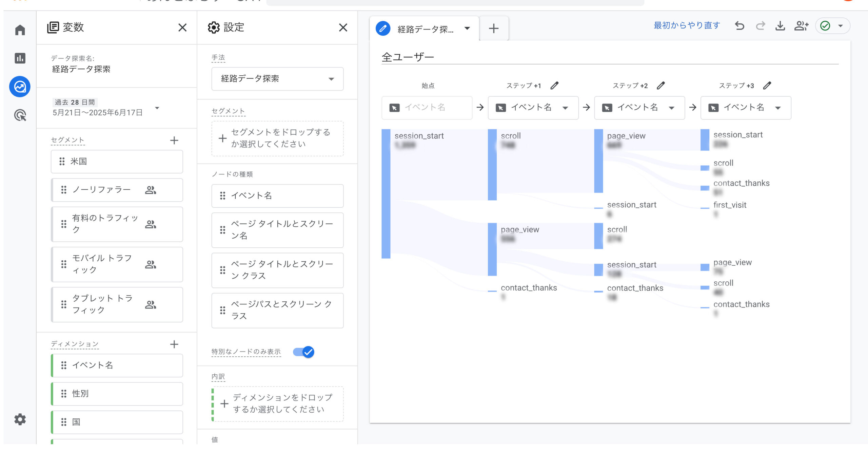This screenshot has height=469, width=868.
Task: Open the Advertising cursor-target icon
Action: coord(20,115)
